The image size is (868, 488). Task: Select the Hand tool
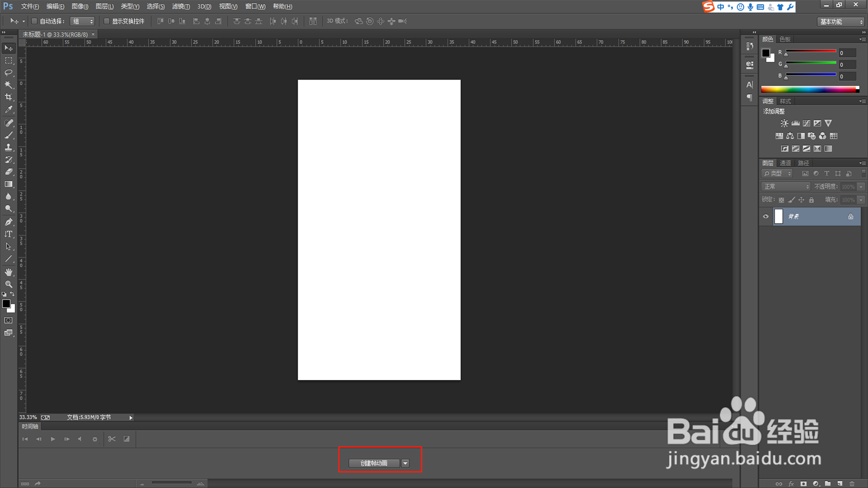click(9, 272)
